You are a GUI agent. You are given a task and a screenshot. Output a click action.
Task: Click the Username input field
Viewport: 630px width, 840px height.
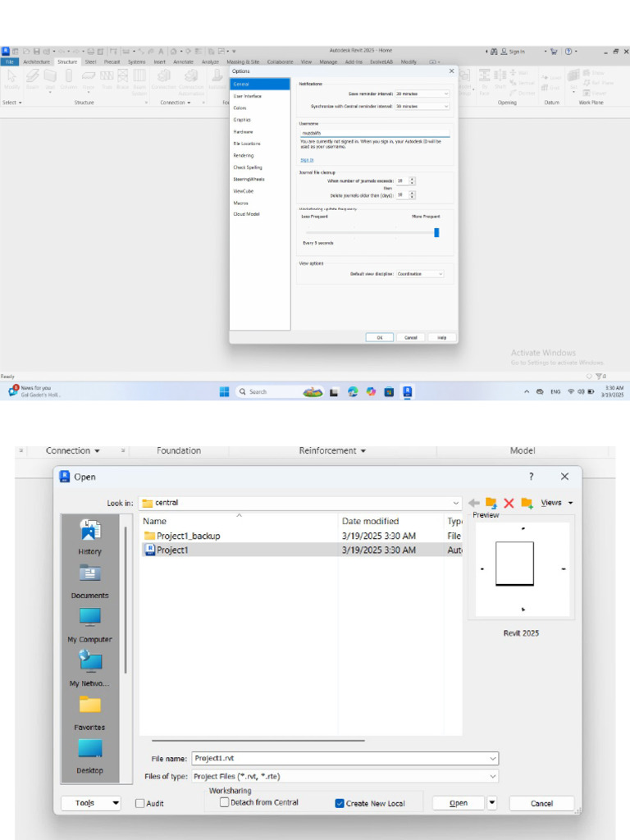(374, 133)
